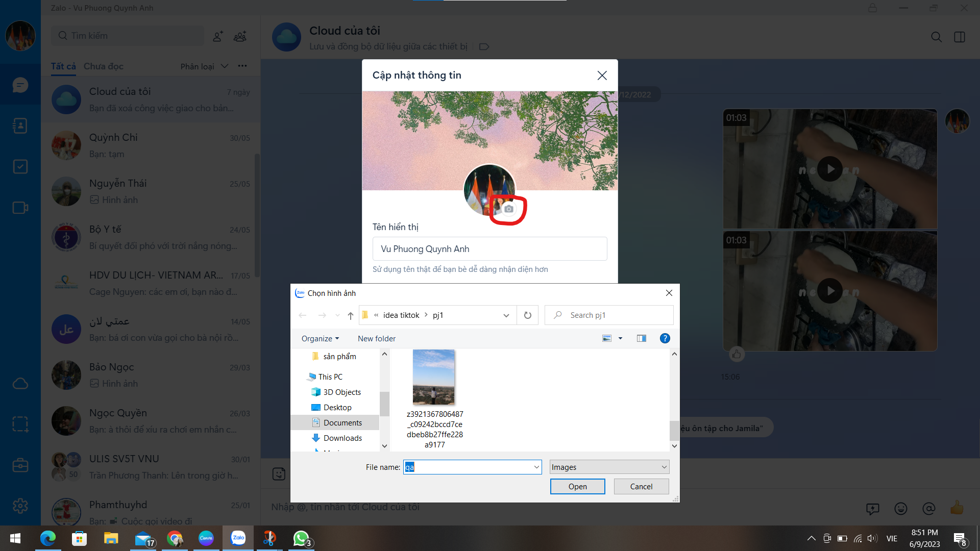This screenshot has height=551, width=980.
Task: Open the sticker icon in chat input bar
Action: (279, 474)
